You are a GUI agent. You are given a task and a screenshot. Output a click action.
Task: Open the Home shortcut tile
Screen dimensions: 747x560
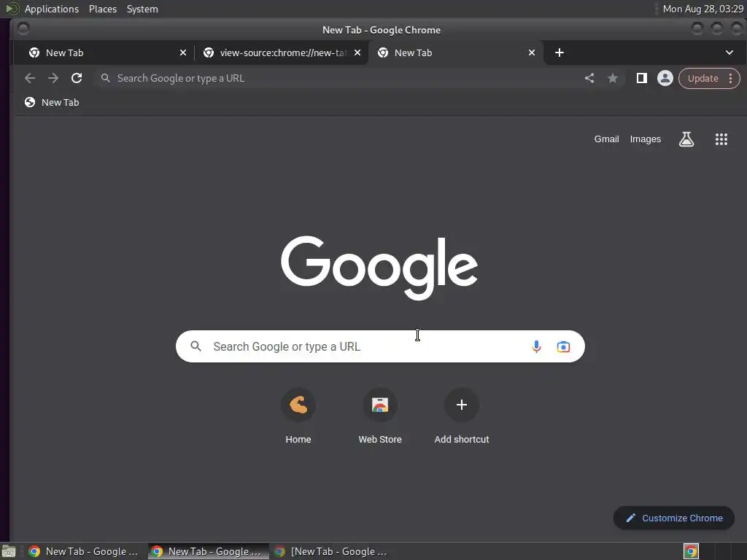click(x=298, y=416)
